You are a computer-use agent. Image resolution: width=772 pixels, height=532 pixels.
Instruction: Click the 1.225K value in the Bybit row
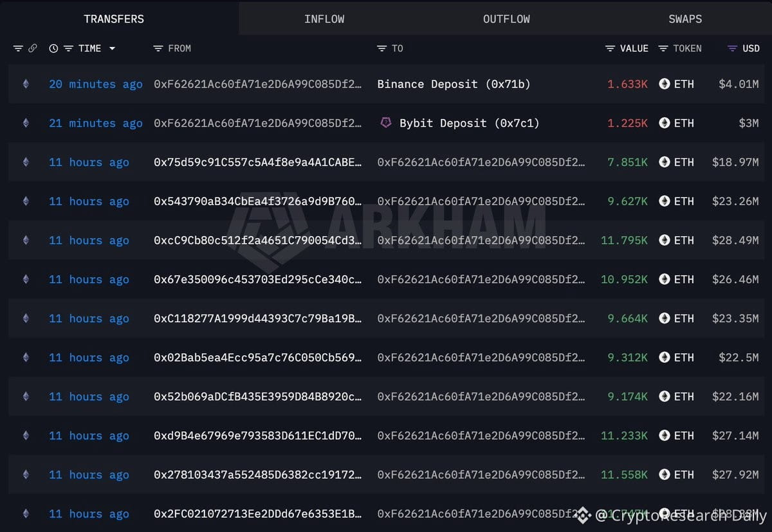627,124
